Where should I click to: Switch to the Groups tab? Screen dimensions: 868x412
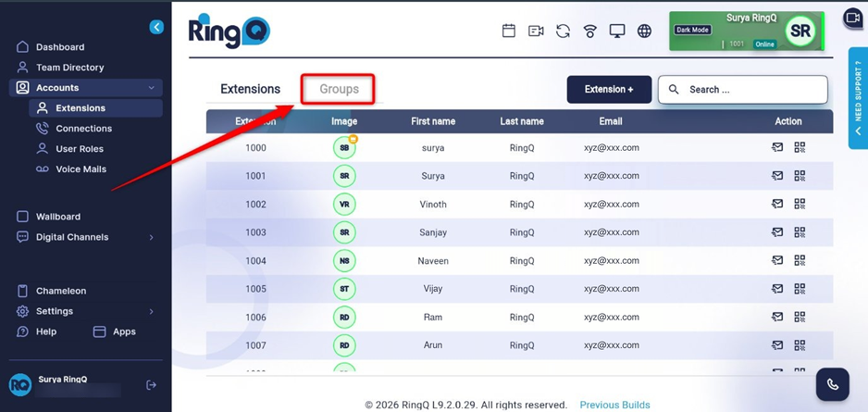339,89
